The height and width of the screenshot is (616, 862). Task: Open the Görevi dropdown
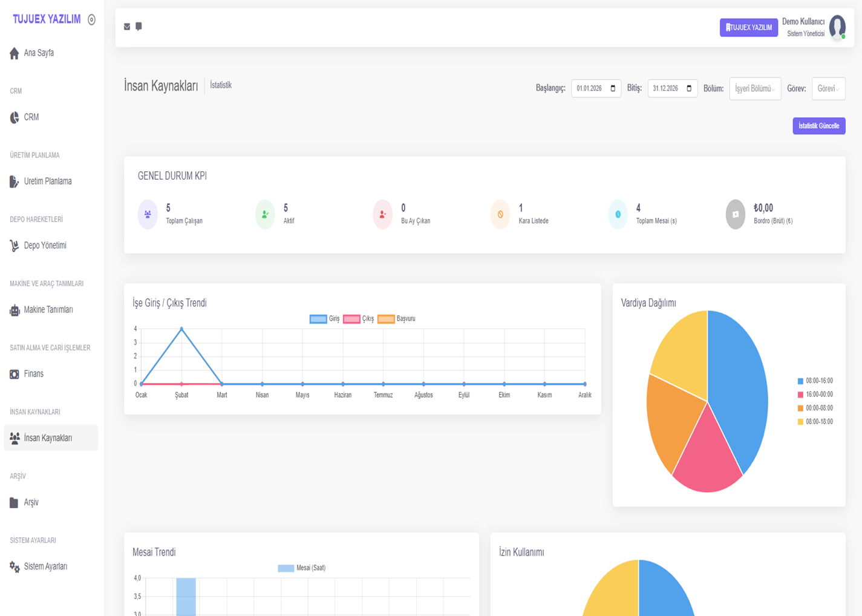coord(828,88)
